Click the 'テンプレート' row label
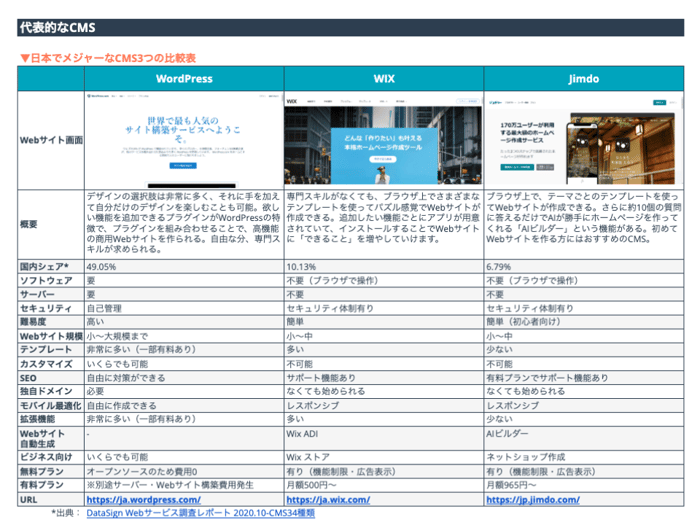 coord(46,349)
